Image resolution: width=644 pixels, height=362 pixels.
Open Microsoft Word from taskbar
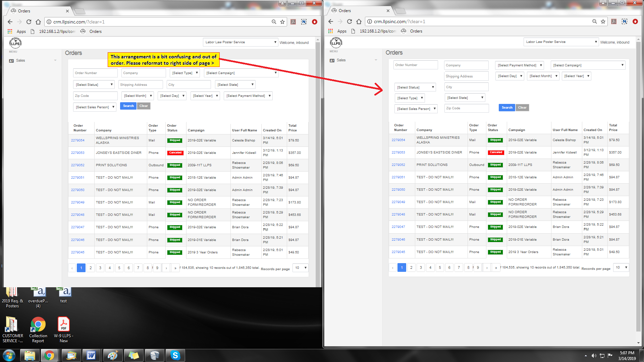coord(91,355)
